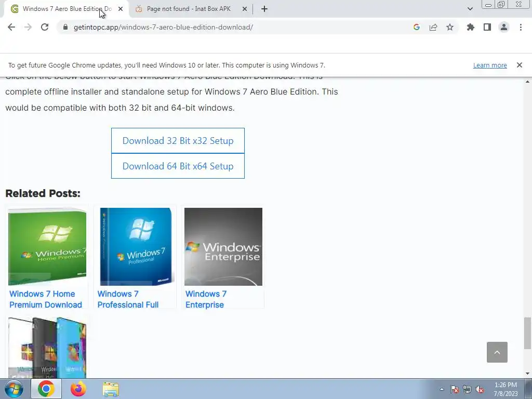This screenshot has height=399, width=532.
Task: Click the Related Posts heading
Action: pos(43,193)
